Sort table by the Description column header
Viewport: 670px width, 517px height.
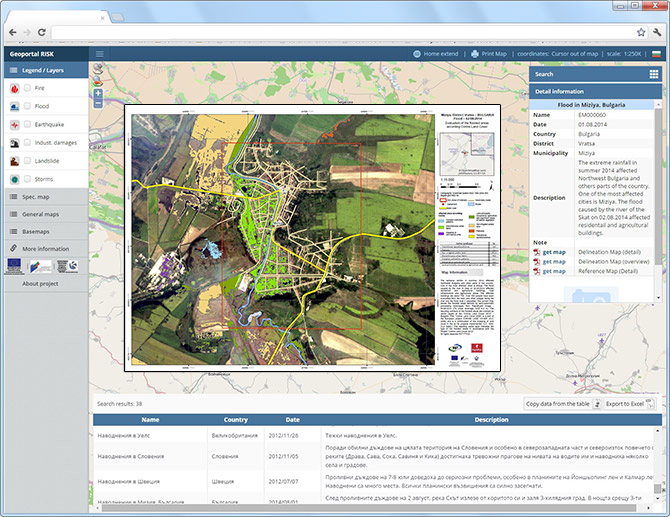coord(491,420)
